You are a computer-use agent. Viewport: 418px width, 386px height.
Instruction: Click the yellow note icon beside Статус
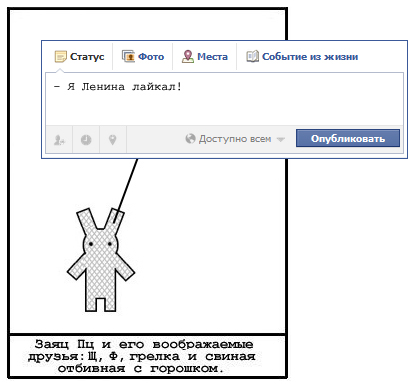61,57
